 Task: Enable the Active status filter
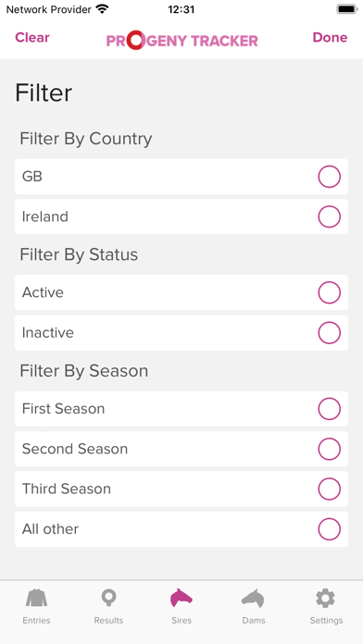[x=330, y=292]
